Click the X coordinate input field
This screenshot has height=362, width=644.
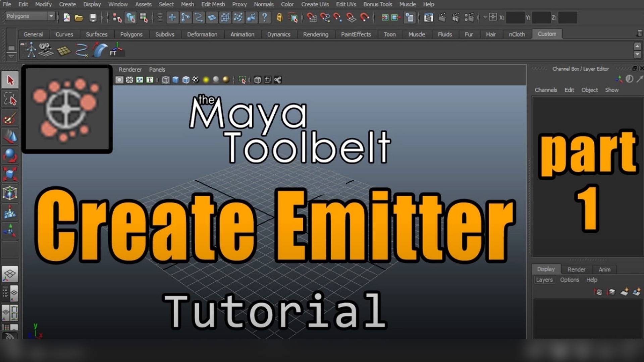tap(515, 17)
